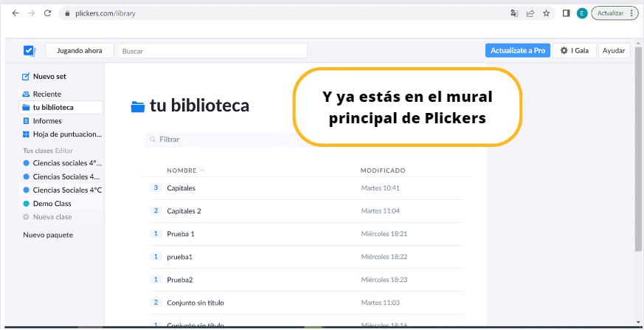Sort by NOMBRE column arrow
Image resolution: width=644 pixels, height=330 pixels.
point(201,170)
